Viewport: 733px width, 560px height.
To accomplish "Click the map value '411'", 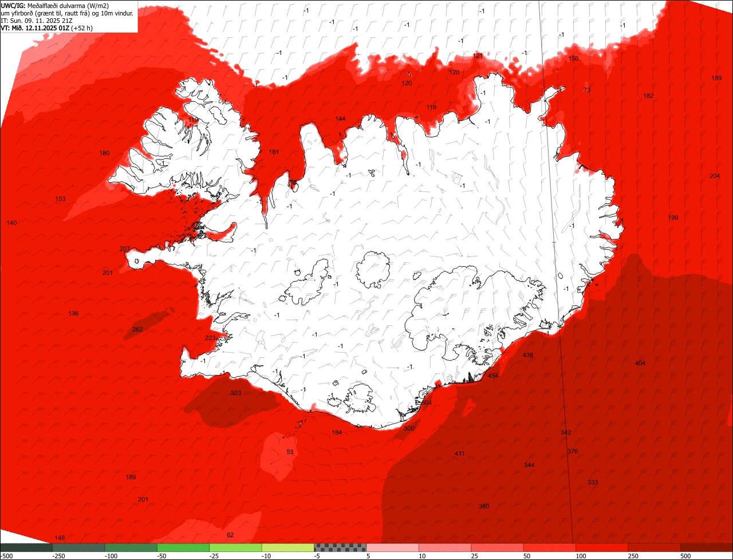I will [x=460, y=453].
